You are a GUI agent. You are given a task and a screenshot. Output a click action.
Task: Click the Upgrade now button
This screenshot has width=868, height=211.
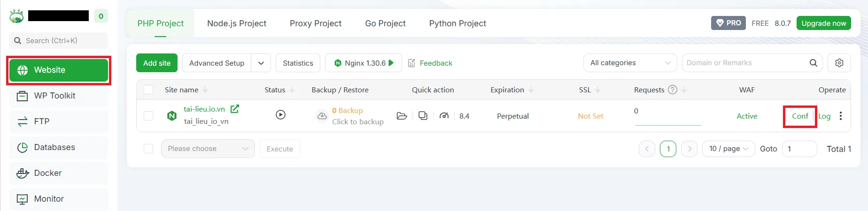click(824, 23)
